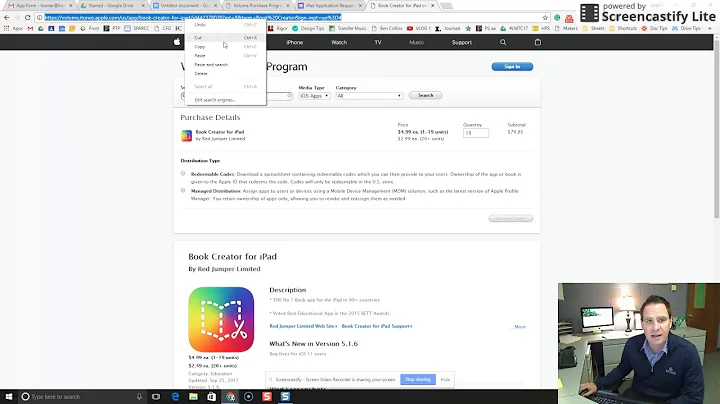Click the browser back arrow
Viewport: 720px width, 404px height.
[6, 17]
